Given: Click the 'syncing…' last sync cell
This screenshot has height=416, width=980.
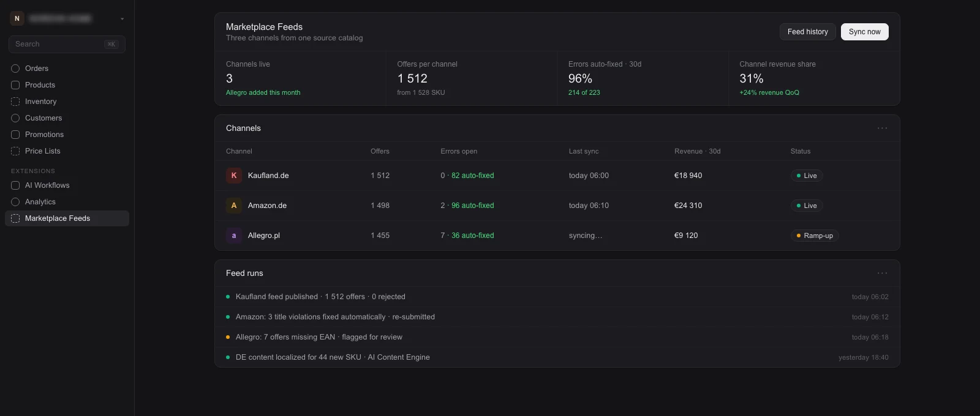Looking at the screenshot, I should (x=586, y=236).
